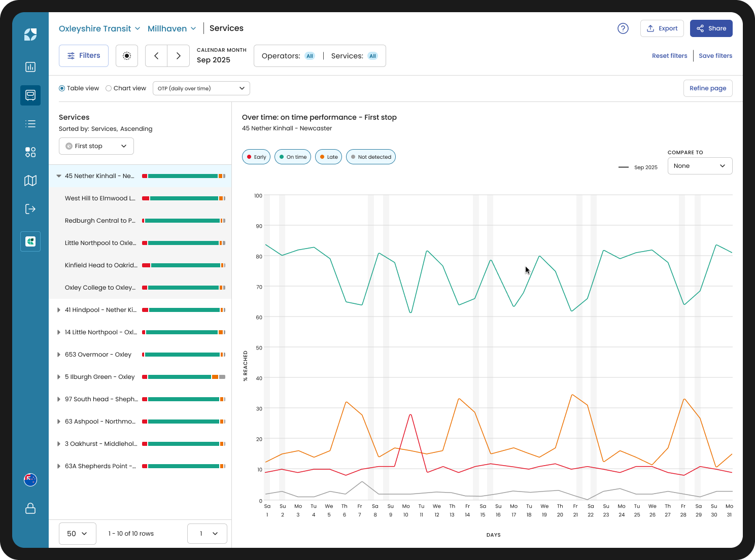Open the map icon in sidebar
755x560 pixels.
pyautogui.click(x=30, y=181)
